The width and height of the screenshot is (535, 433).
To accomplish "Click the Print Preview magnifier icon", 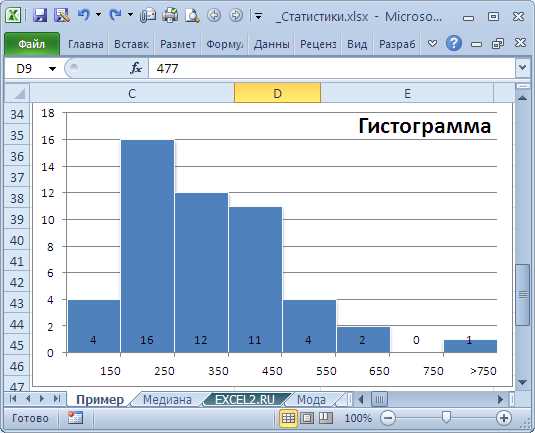I will point(192,15).
